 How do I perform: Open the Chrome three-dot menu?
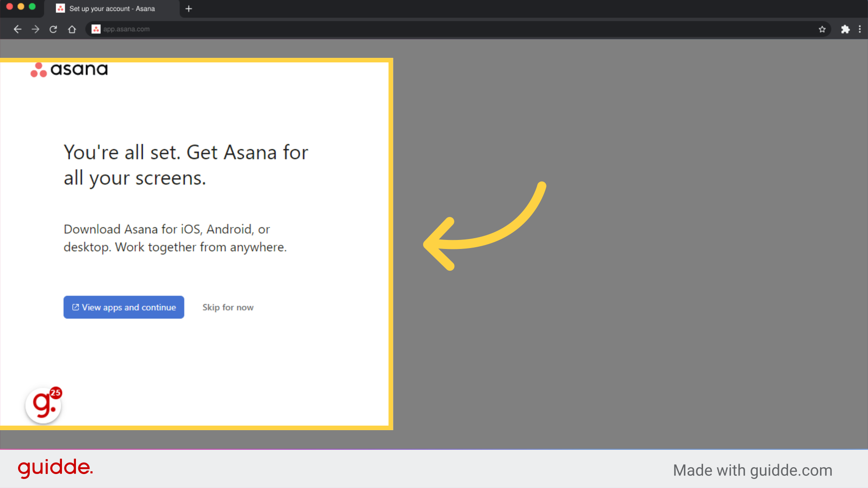[x=860, y=29]
